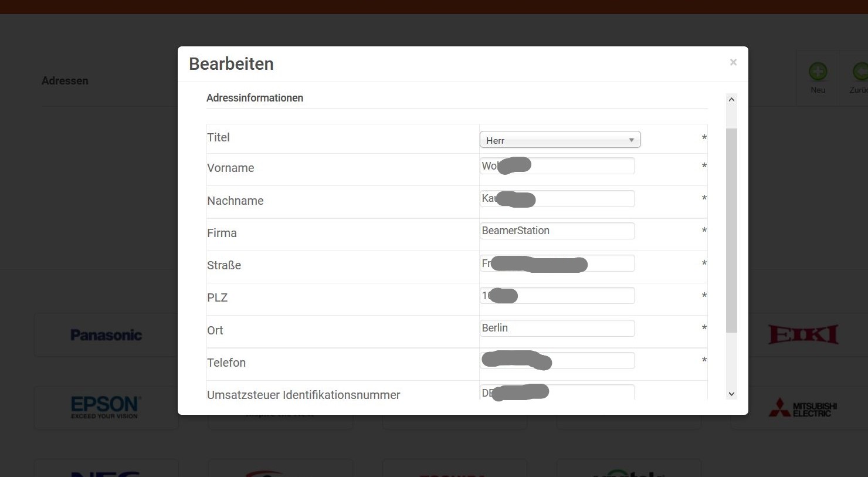Click the Adressen heading
Image resolution: width=868 pixels, height=477 pixels.
[x=65, y=81]
